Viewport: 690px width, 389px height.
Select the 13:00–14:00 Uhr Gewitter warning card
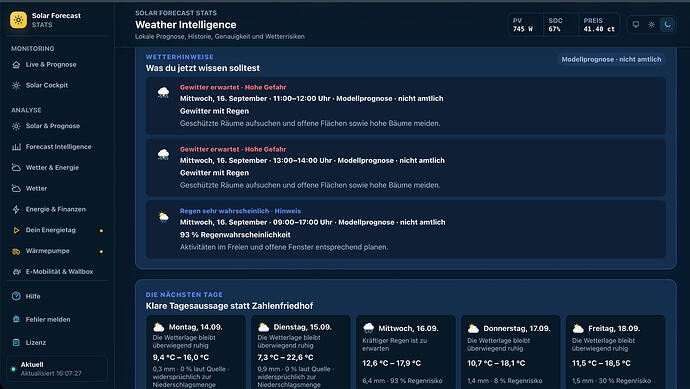[406, 168]
